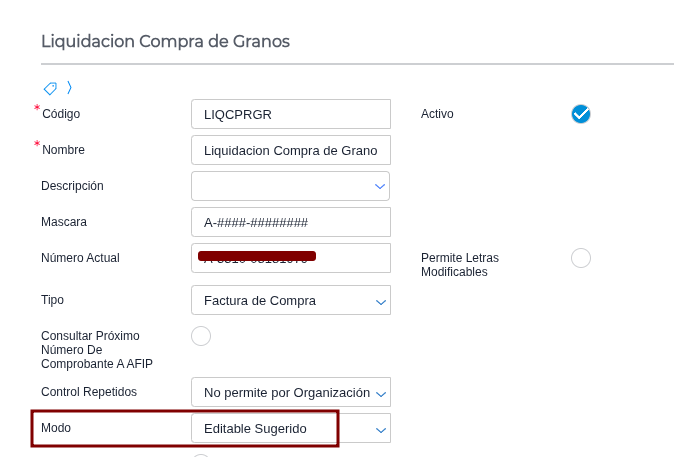Focus the Código field containing LIQCPRGR
The height and width of the screenshot is (457, 674).
pyautogui.click(x=291, y=114)
